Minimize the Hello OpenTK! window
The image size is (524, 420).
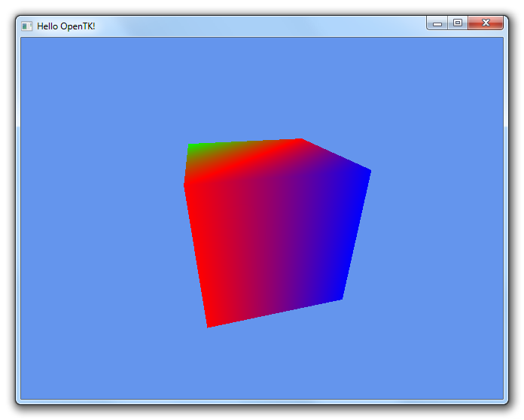(x=437, y=23)
